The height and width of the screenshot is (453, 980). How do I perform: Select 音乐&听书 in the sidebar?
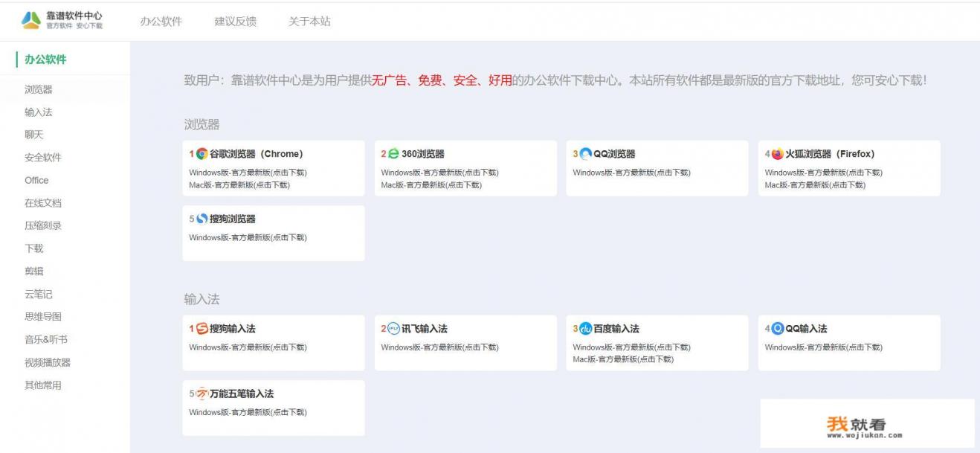(x=46, y=340)
